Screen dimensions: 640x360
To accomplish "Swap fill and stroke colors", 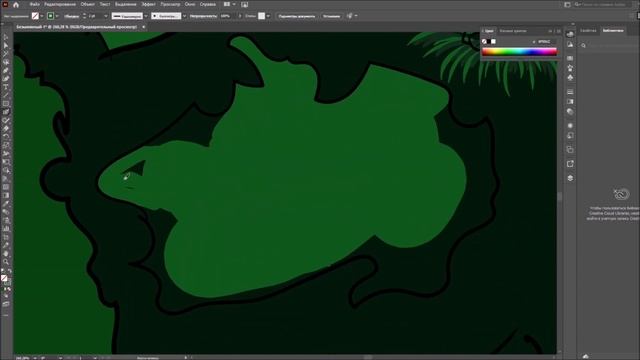I will coord(9,271).
